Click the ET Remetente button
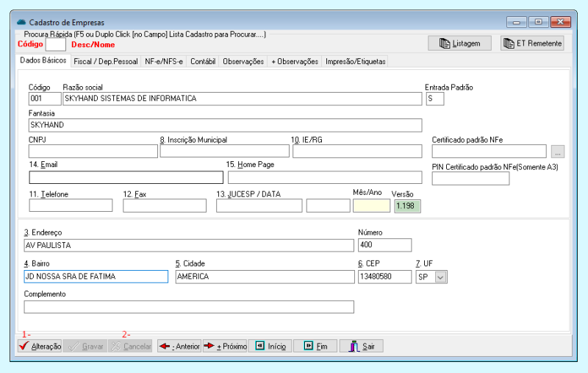 click(532, 43)
